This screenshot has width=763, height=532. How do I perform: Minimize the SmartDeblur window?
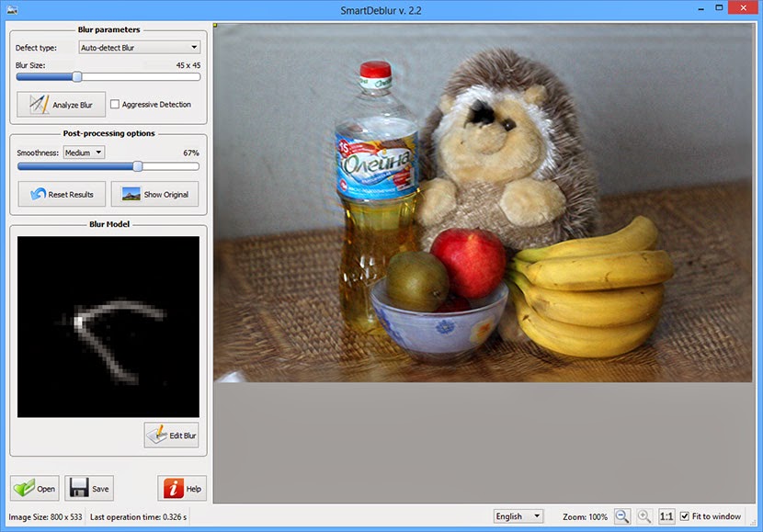[700, 9]
